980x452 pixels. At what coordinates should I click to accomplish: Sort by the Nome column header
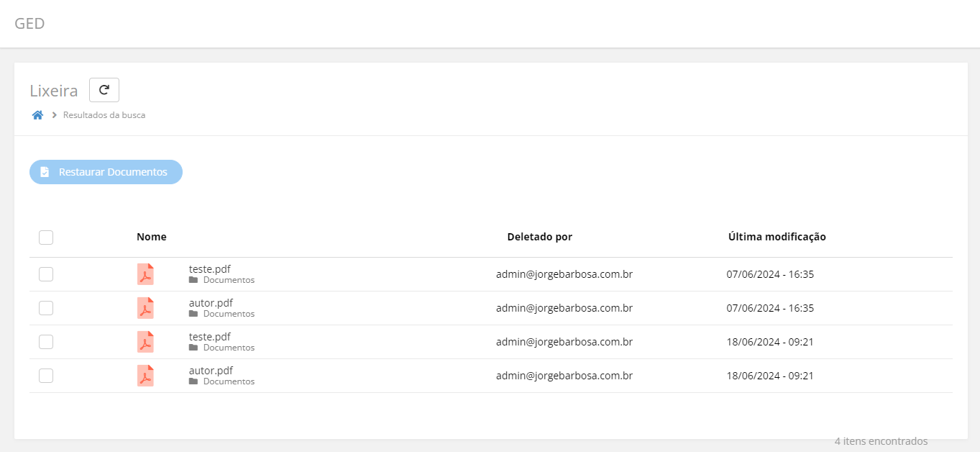151,237
